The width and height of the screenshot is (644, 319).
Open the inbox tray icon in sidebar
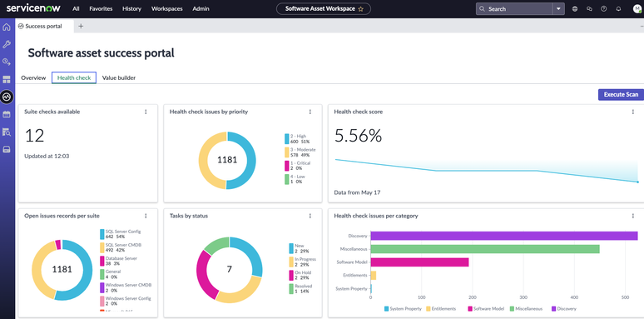tap(7, 150)
